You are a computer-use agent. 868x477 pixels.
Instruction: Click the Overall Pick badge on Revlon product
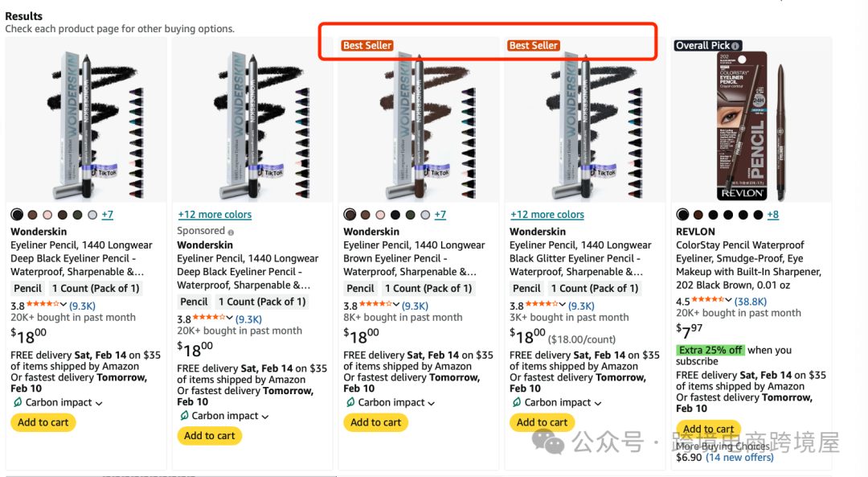pyautogui.click(x=702, y=46)
